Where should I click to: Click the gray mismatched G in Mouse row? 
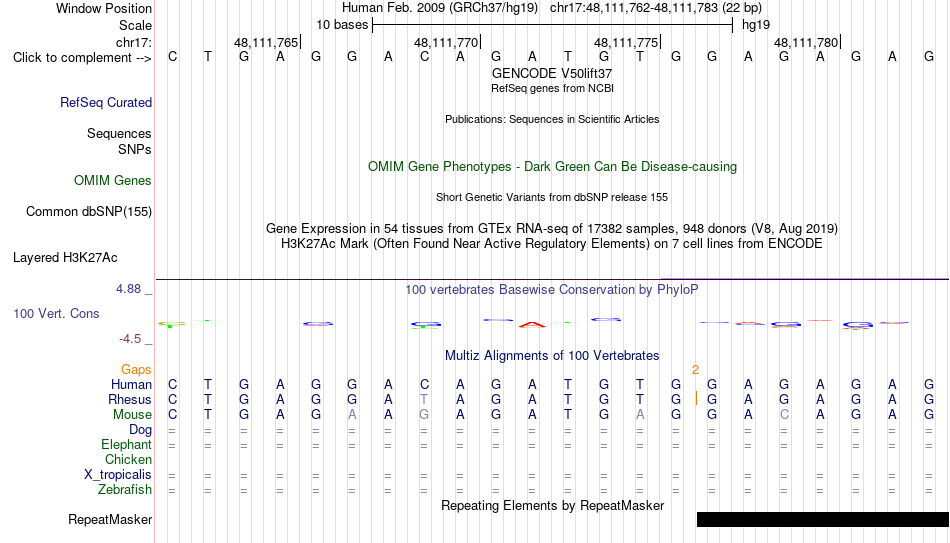[424, 415]
